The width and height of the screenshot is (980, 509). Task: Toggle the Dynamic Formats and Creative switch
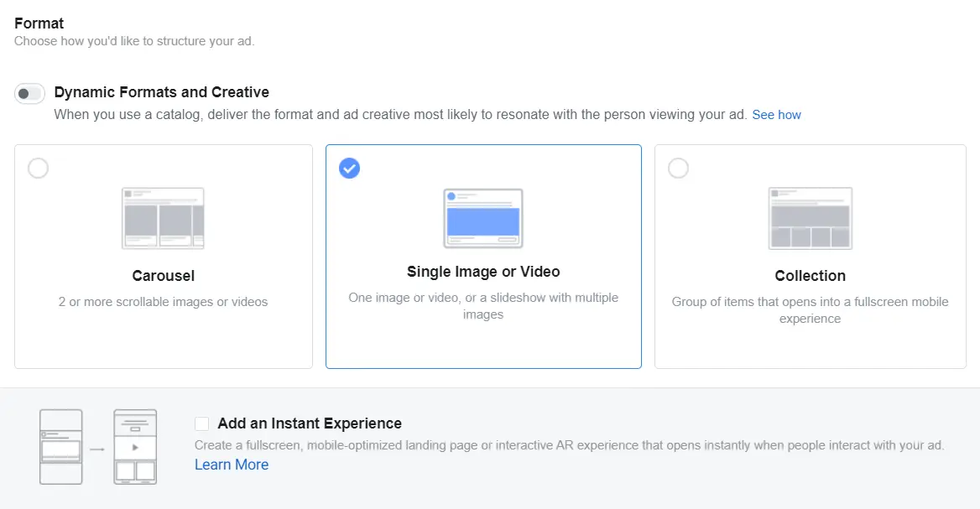click(x=29, y=93)
